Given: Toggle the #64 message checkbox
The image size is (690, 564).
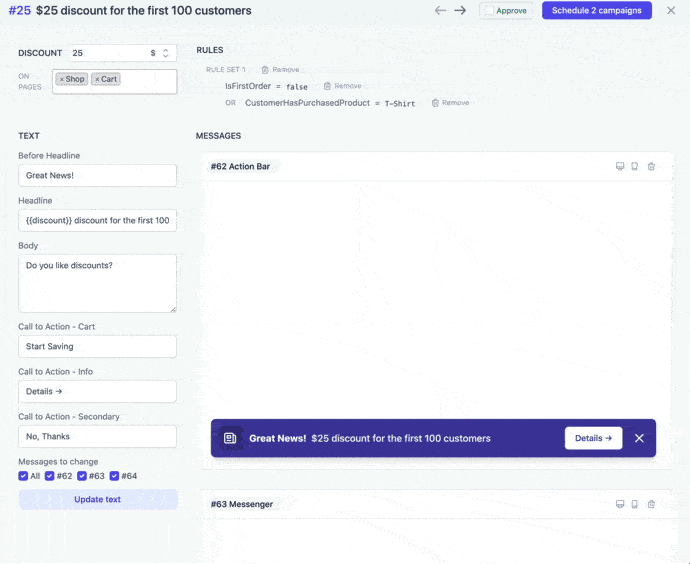Looking at the screenshot, I should (114, 476).
